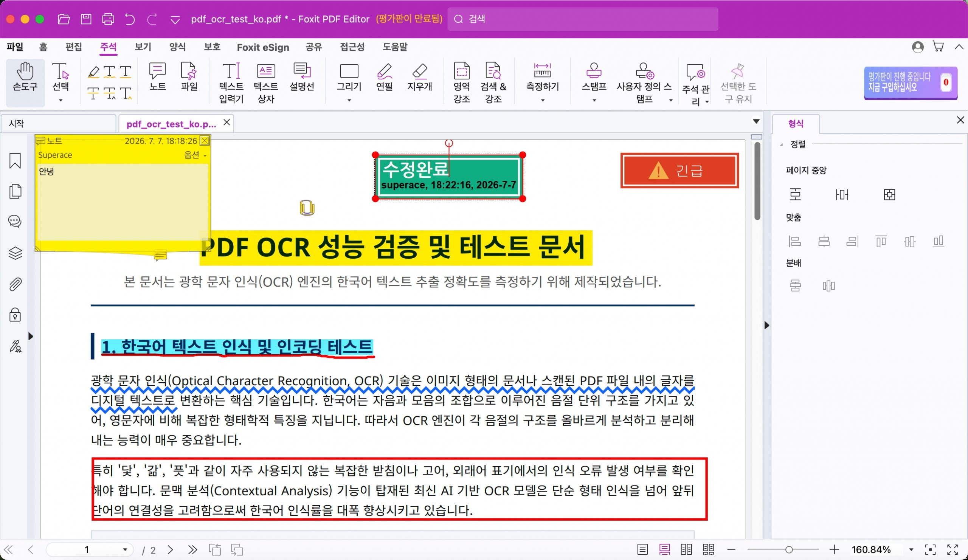Select the Hand tool (손도구)
Image resolution: width=968 pixels, height=560 pixels.
click(25, 82)
